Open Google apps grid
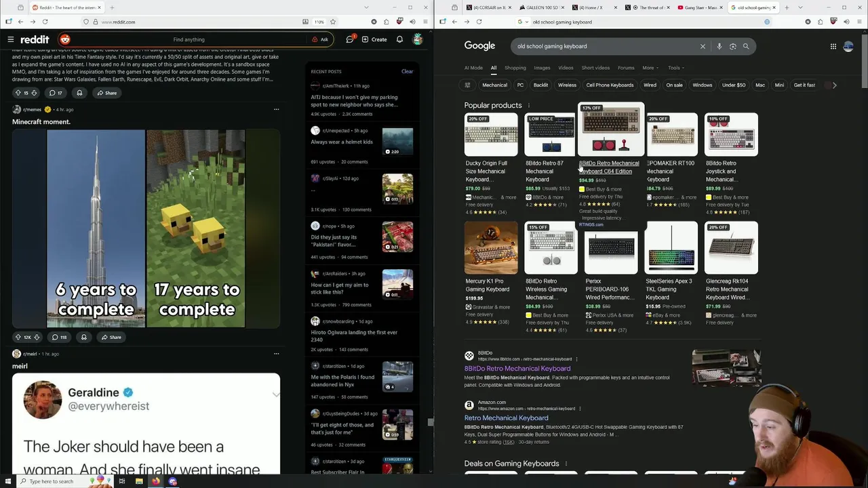 coord(833,46)
